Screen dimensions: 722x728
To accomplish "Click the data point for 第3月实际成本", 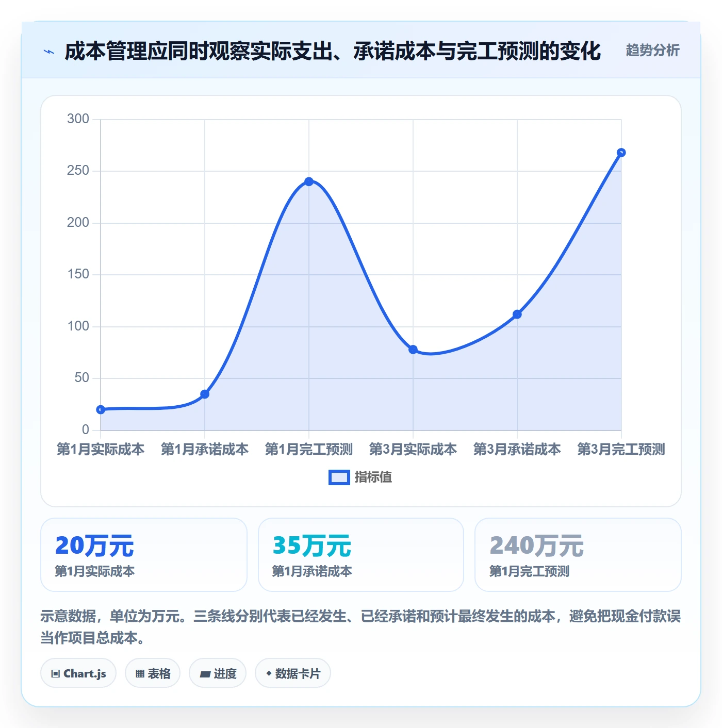I will coord(413,350).
